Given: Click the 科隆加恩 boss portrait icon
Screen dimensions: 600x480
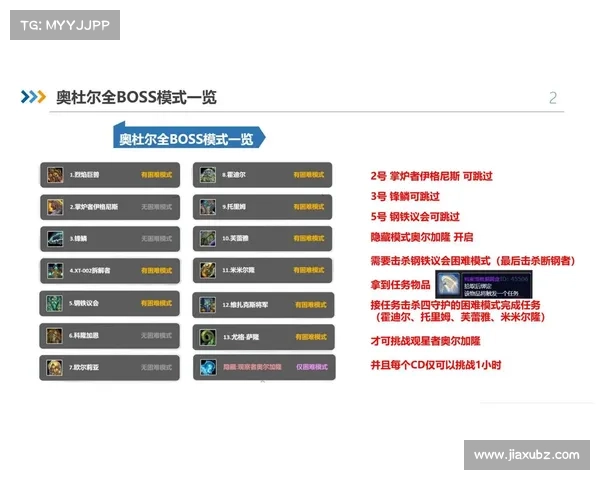Looking at the screenshot, I should pyautogui.click(x=54, y=336).
